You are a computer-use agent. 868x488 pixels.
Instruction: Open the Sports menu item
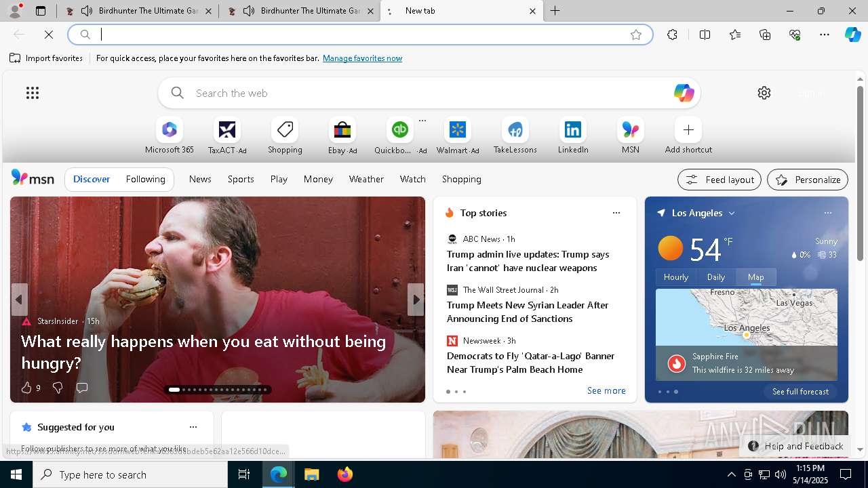[x=241, y=179]
